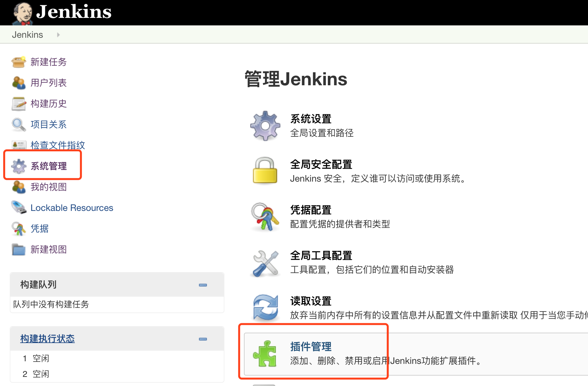Click the 系统设置 large gear icon
588x386 pixels.
pyautogui.click(x=265, y=126)
